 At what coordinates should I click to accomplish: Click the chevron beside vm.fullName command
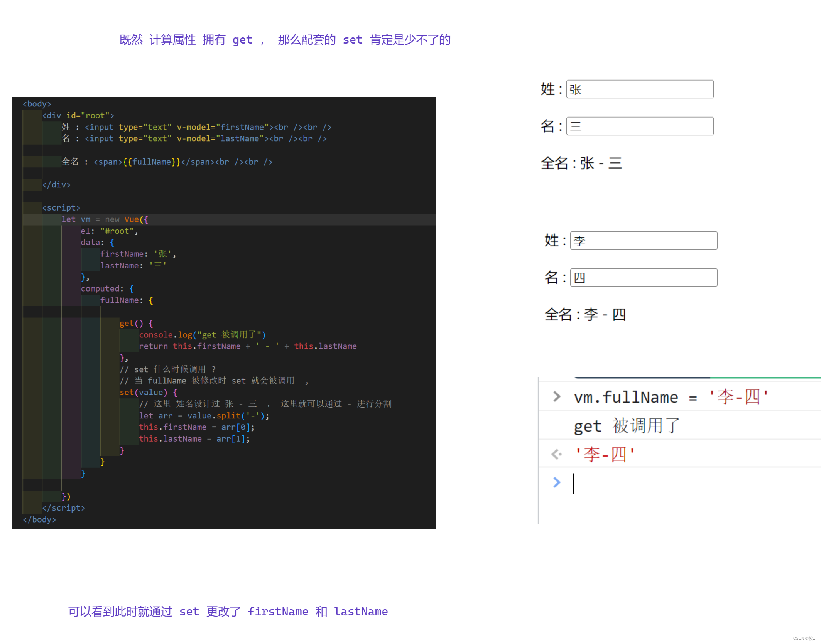[x=556, y=396]
